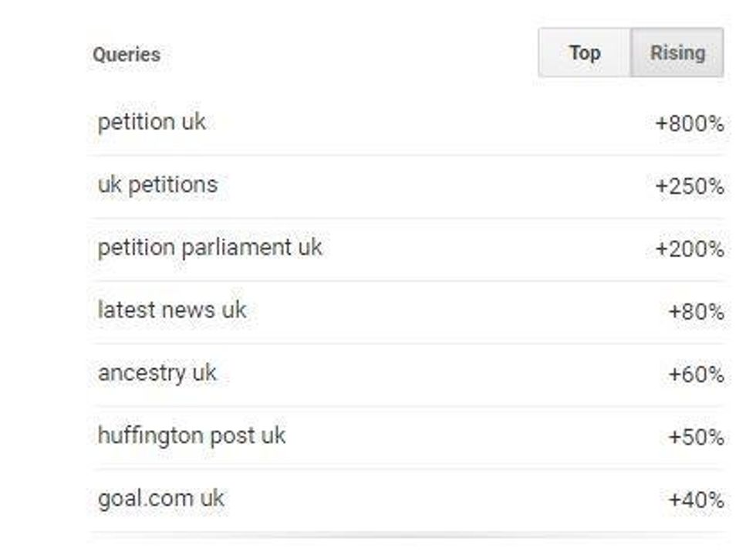Open the 'petition uk' query
The height and width of the screenshot is (552, 756).
(x=152, y=122)
